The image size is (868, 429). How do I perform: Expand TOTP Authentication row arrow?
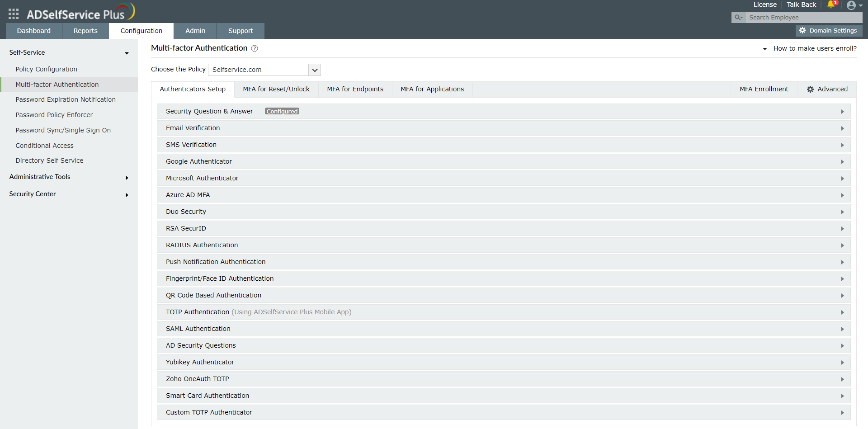coord(843,312)
